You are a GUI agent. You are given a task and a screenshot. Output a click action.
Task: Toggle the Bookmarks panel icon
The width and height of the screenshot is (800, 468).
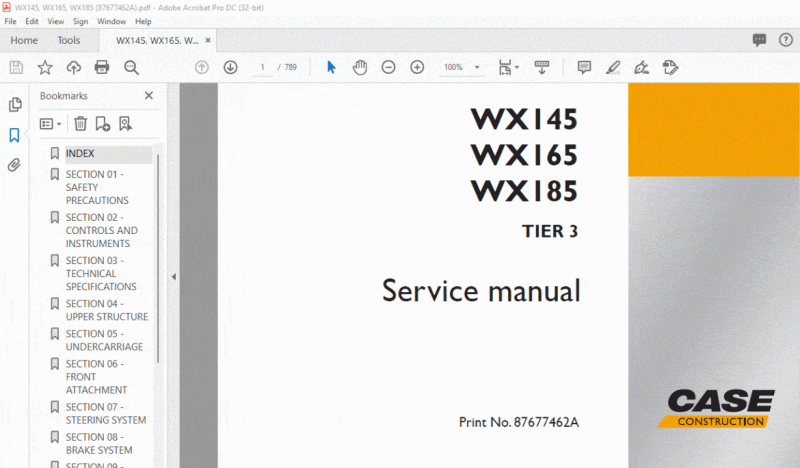(x=14, y=135)
